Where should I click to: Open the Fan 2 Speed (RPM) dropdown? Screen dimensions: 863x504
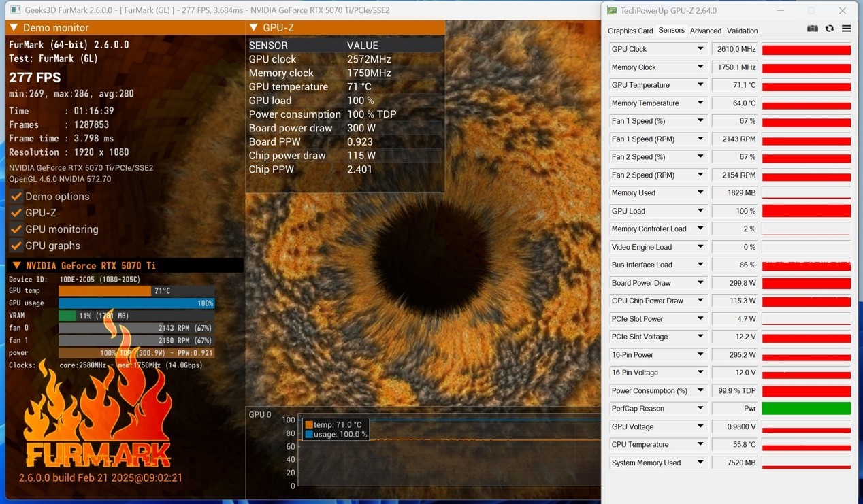[x=700, y=175]
